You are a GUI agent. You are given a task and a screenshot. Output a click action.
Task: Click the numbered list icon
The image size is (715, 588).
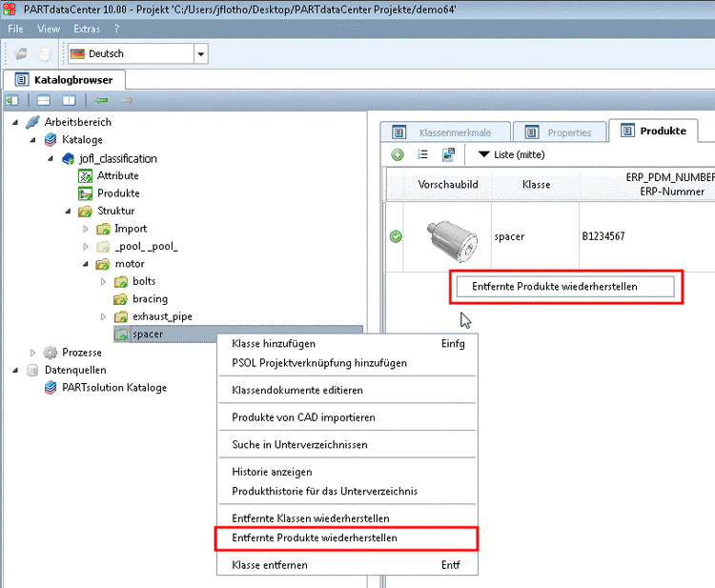pyautogui.click(x=422, y=155)
